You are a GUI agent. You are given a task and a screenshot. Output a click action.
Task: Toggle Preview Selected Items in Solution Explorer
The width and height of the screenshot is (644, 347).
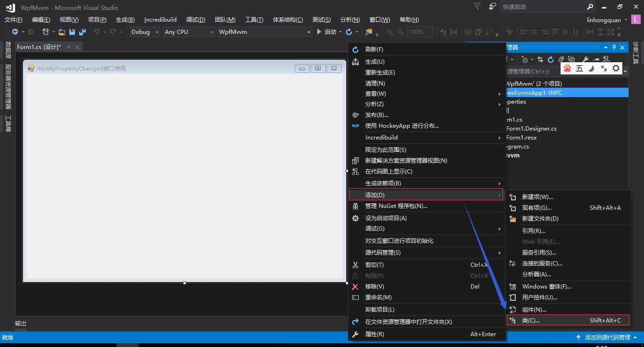pos(595,59)
